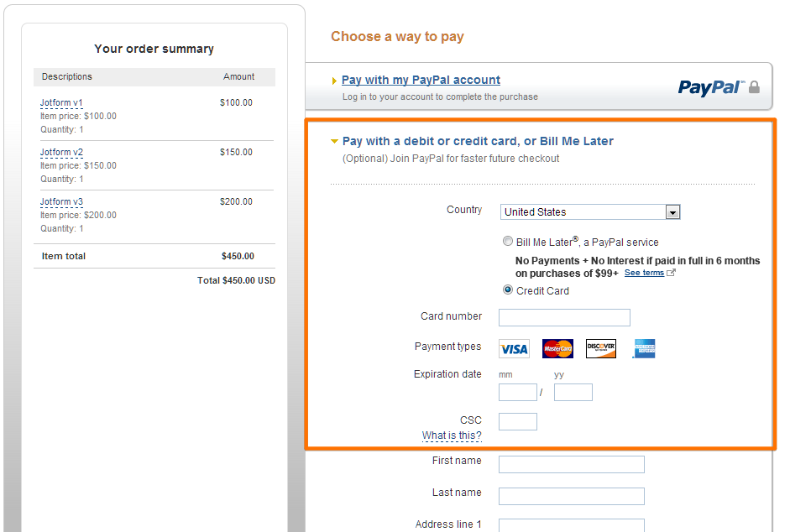Click the external link icon beside See terms

point(672,274)
